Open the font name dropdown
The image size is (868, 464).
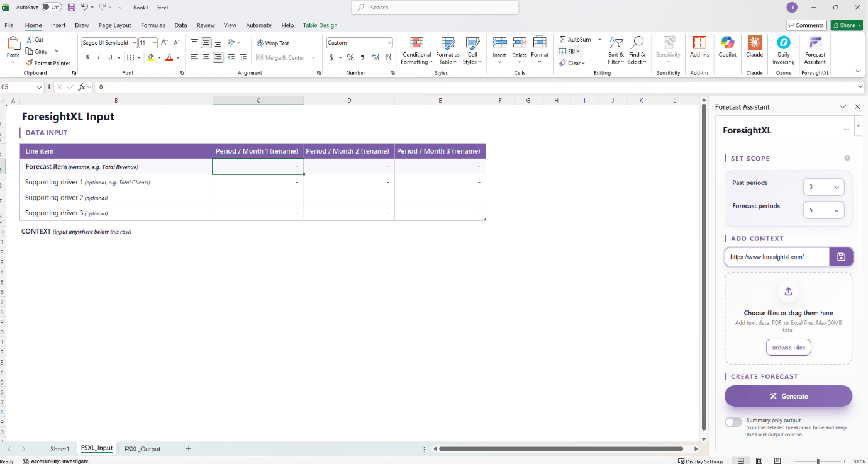click(x=134, y=43)
